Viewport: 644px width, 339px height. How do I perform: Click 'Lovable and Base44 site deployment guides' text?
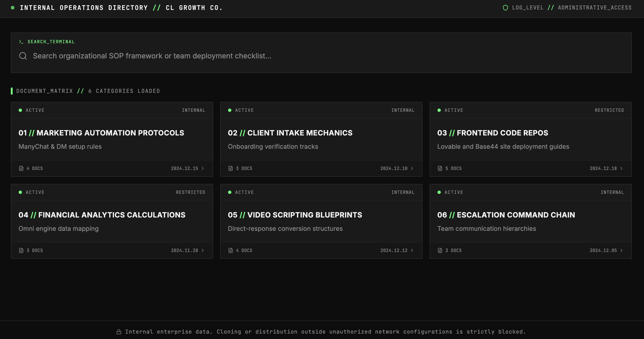(503, 147)
